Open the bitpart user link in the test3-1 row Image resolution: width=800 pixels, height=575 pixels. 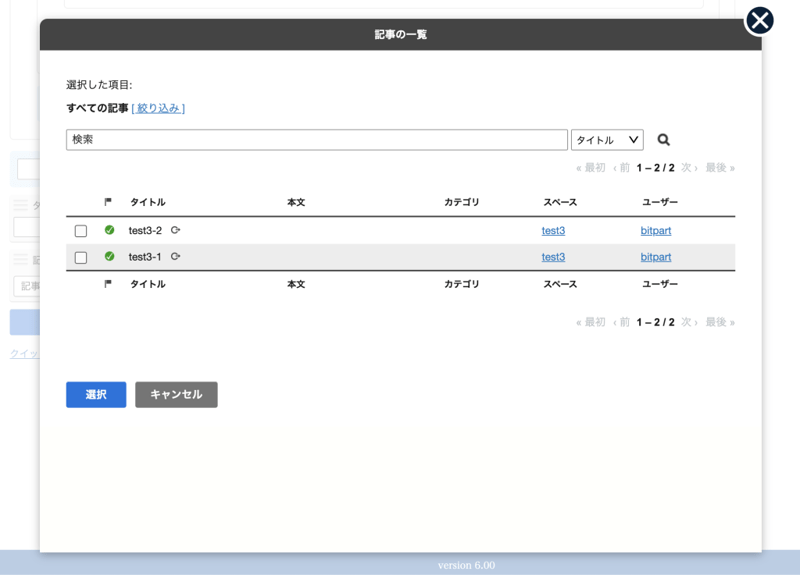click(x=655, y=257)
